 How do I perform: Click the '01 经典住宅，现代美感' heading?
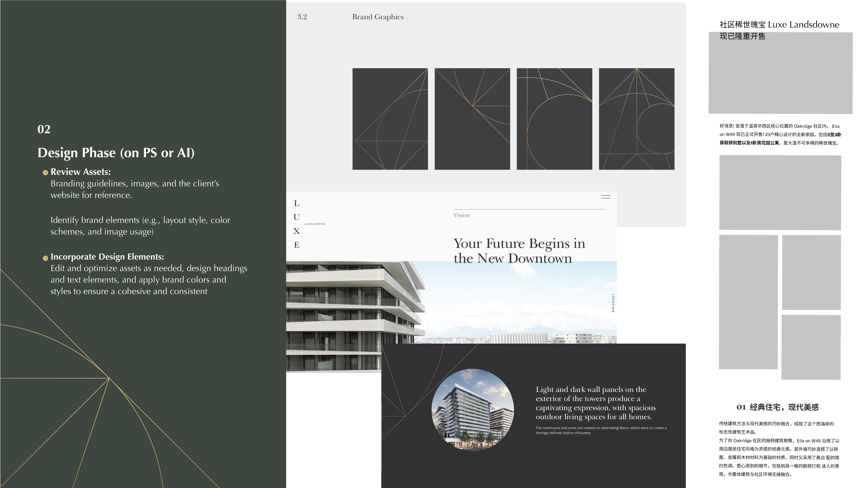click(x=777, y=407)
